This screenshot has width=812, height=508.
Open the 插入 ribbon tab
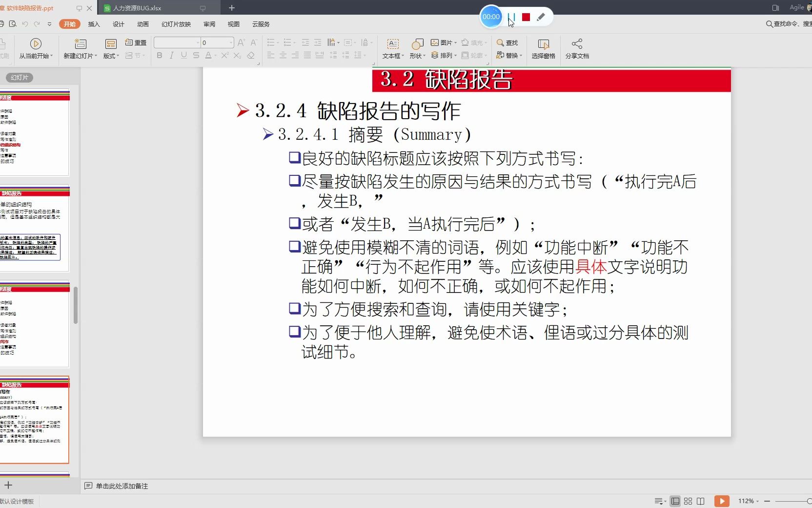[94, 24]
